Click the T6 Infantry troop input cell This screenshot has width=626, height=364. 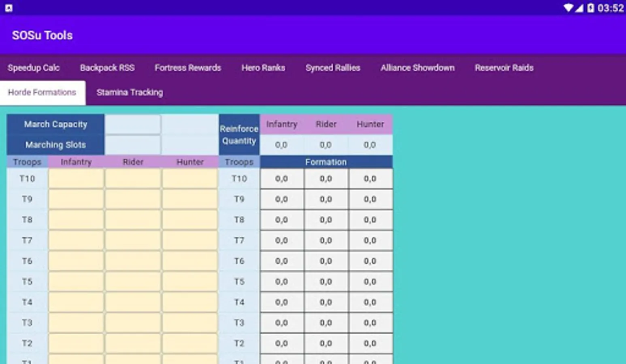click(x=76, y=261)
